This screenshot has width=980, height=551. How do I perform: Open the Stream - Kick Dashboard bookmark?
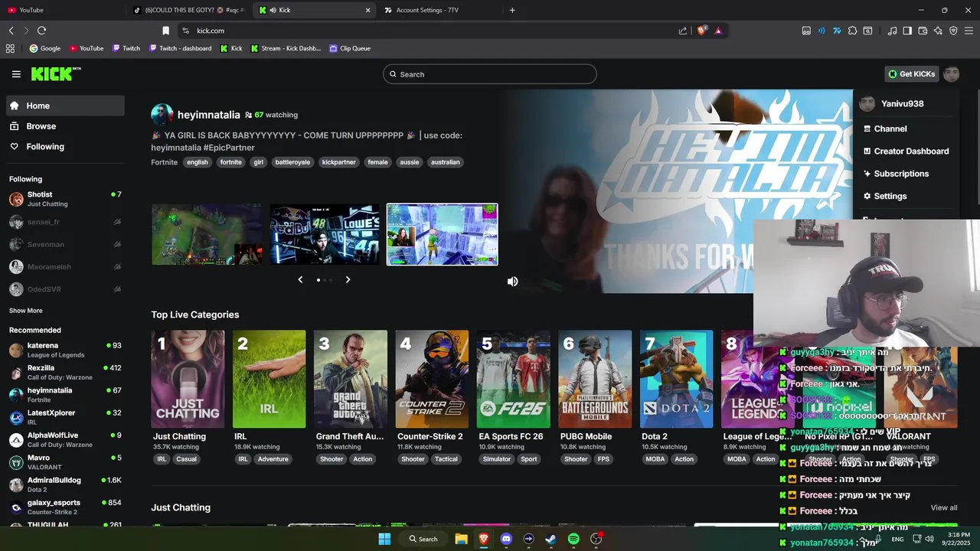[x=285, y=48]
